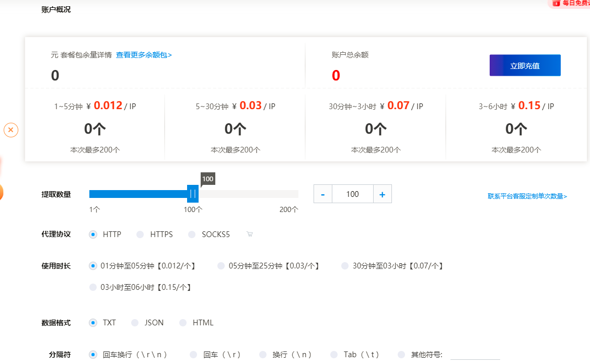Choose 30分钟至03小时 usage duration

click(x=344, y=266)
